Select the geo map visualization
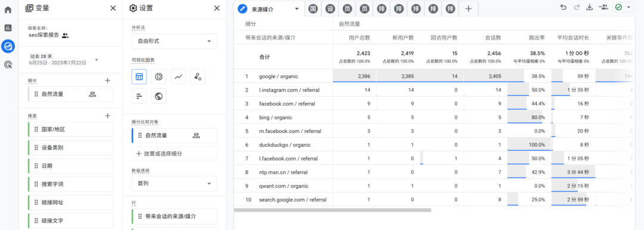Image resolution: width=644 pixels, height=230 pixels. (x=159, y=96)
